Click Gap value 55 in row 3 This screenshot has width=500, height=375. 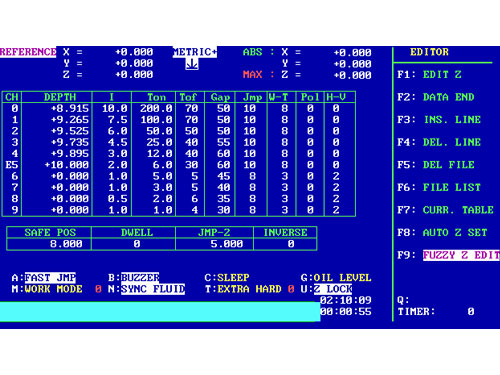(x=224, y=142)
